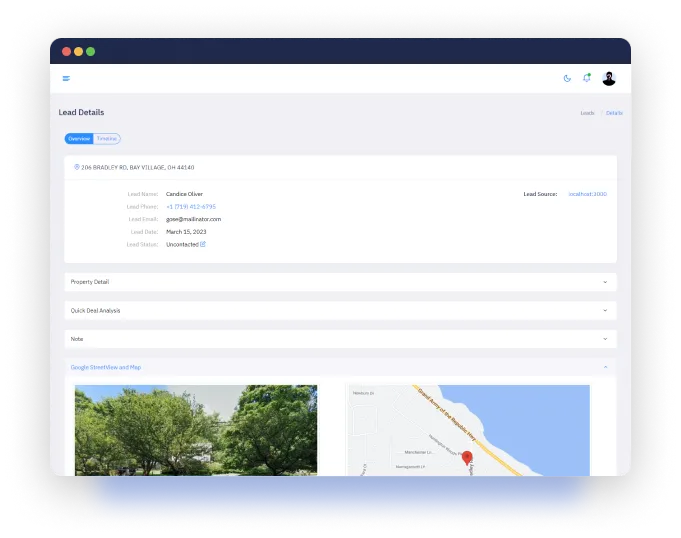Expand the Quick Deal Analysis chevron

[x=605, y=310]
